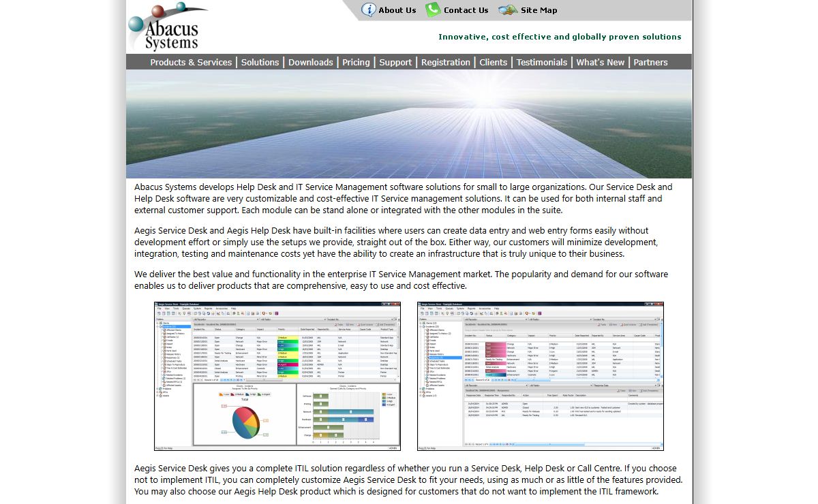Image resolution: width=818 pixels, height=504 pixels.
Task: Click tagline 'Innovative, cost effective and globally proven solutions'
Action: pyautogui.click(x=560, y=37)
